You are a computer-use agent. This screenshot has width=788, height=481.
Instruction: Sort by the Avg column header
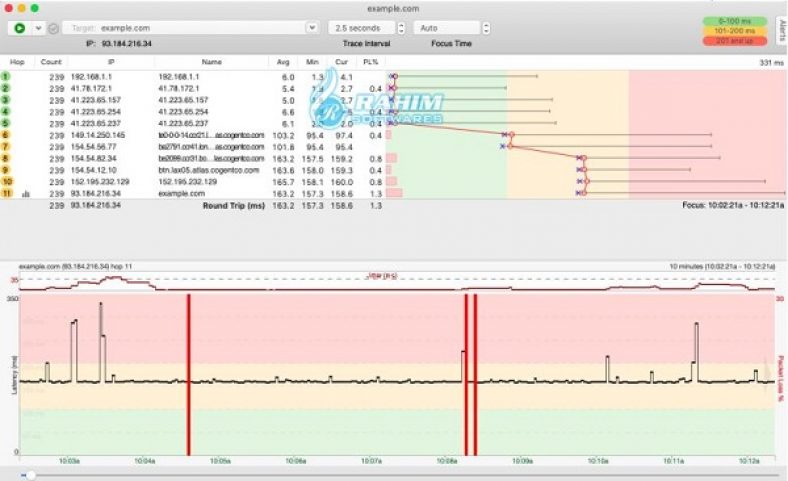(283, 62)
